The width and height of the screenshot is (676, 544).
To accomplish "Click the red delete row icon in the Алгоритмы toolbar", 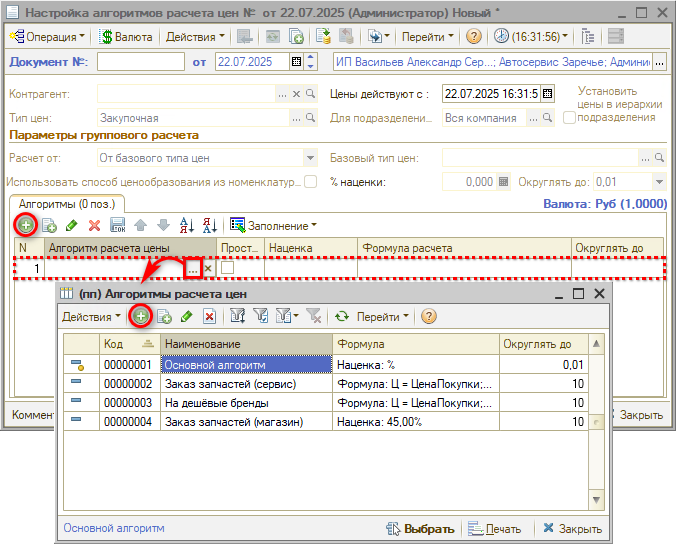I will click(94, 225).
